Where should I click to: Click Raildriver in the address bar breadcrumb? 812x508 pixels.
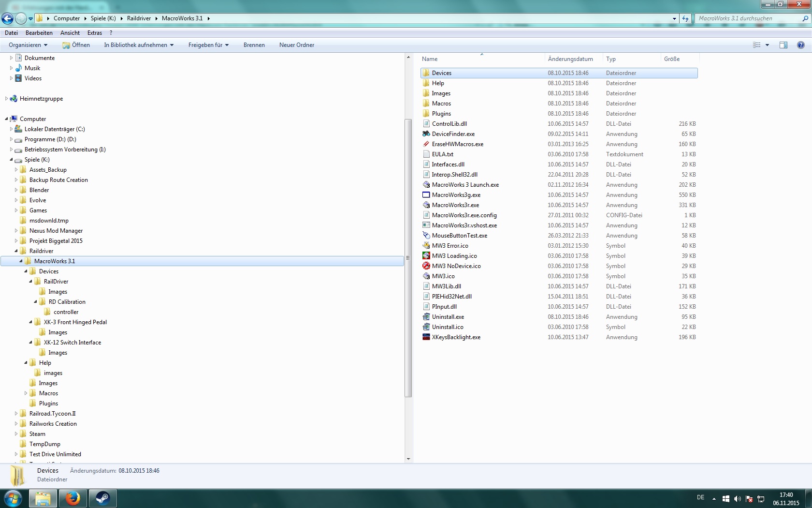click(x=139, y=18)
